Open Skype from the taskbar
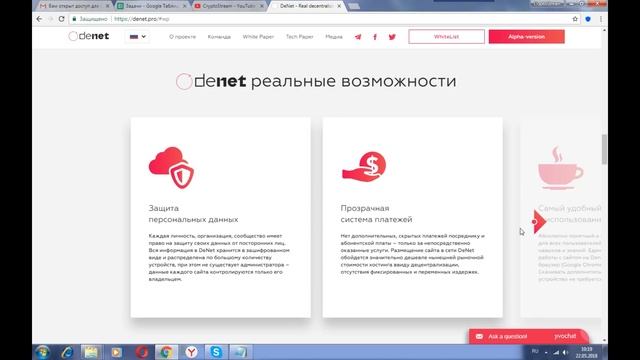Image resolution: width=640 pixels, height=360 pixels. tap(216, 352)
